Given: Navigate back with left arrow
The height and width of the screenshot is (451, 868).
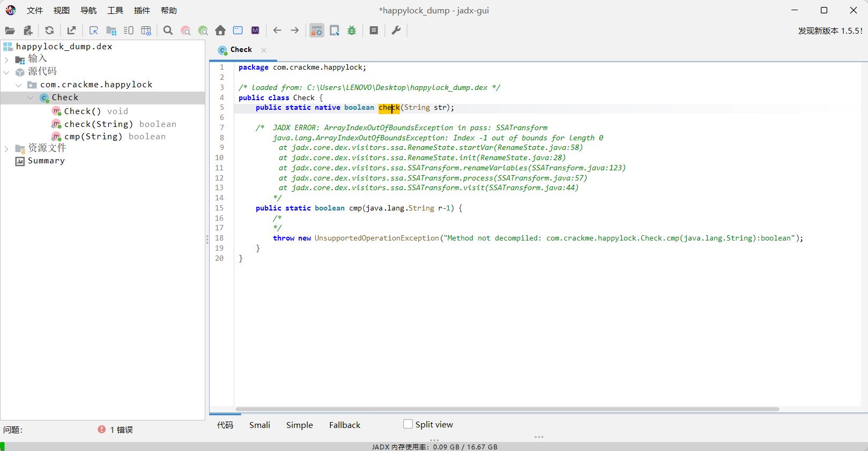Looking at the screenshot, I should point(277,31).
